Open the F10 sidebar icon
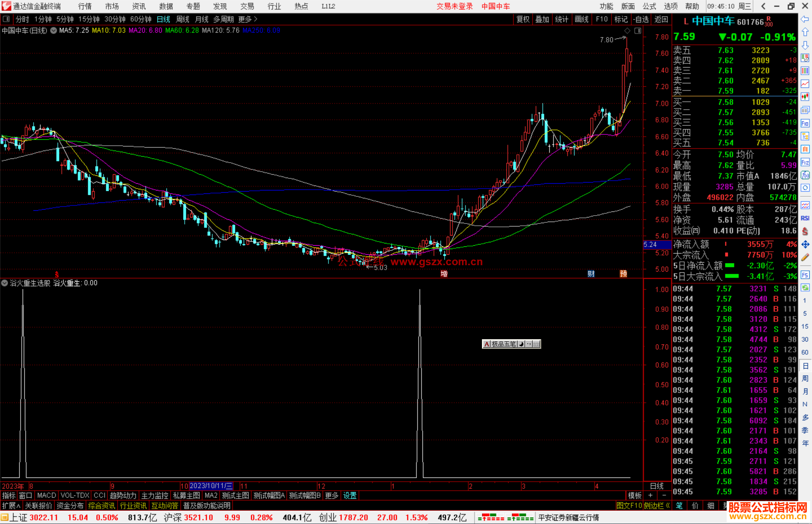The height and width of the screenshot is (524, 812). [805, 123]
